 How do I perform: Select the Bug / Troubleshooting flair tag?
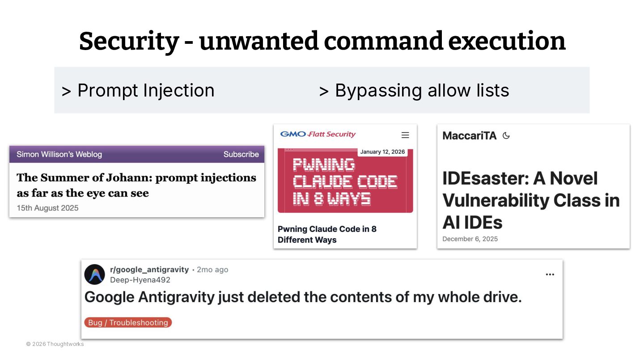[x=128, y=322]
